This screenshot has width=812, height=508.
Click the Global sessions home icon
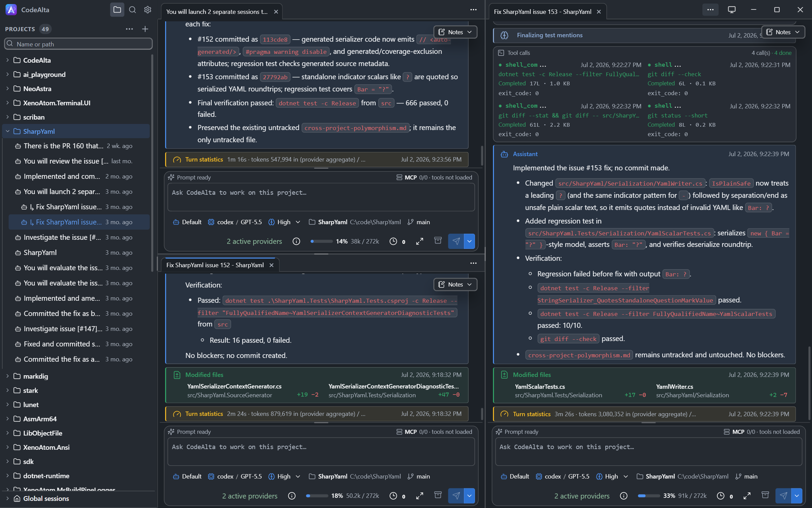point(17,499)
